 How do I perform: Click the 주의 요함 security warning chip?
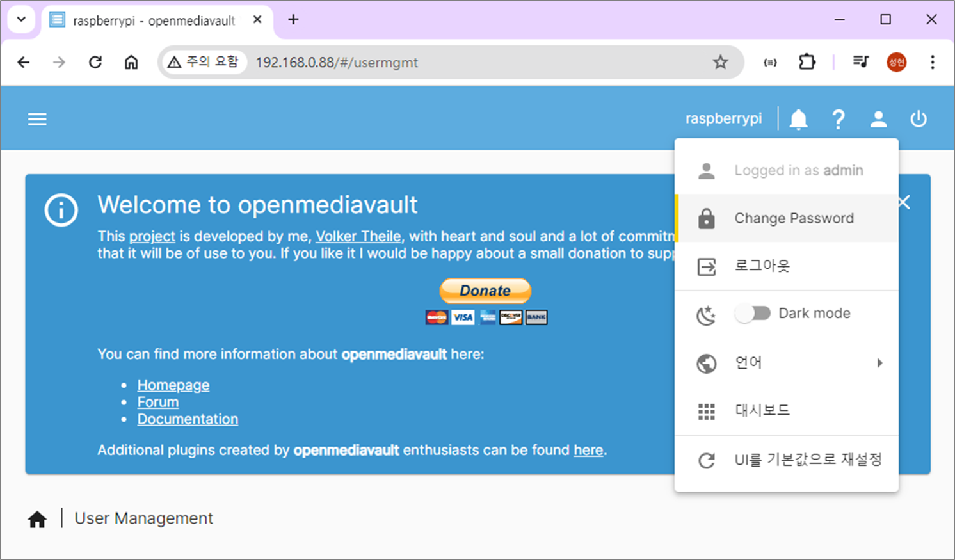[x=203, y=62]
